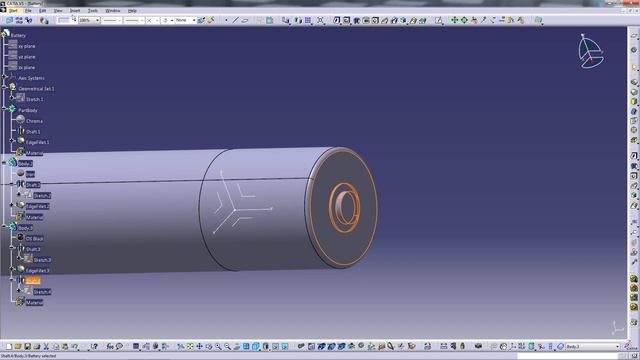
Task: Collapse the Body.2 node
Action: pos(4,162)
